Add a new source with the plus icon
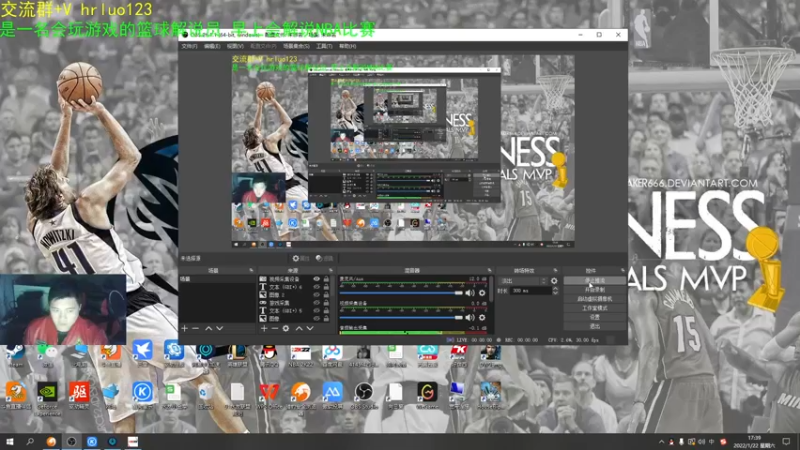The height and width of the screenshot is (450, 800). [264, 329]
